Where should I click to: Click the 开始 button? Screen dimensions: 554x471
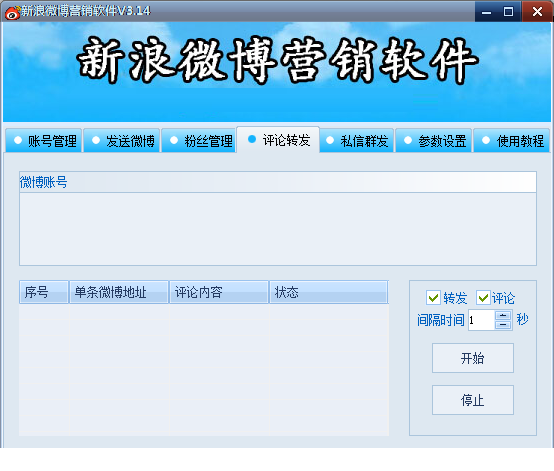[x=473, y=358]
